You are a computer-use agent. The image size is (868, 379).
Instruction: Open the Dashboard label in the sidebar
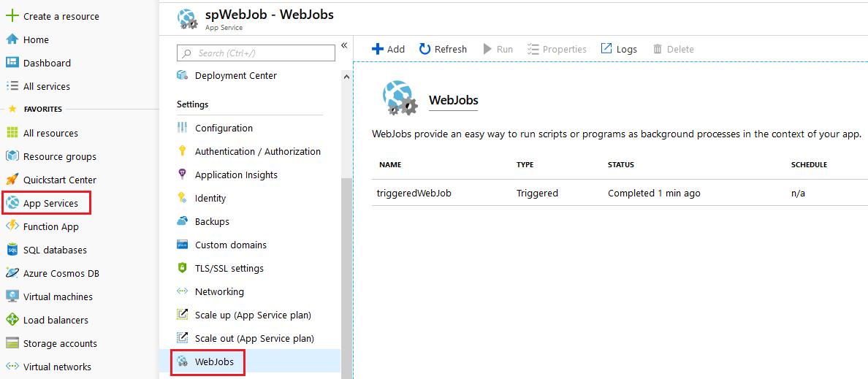coord(47,63)
